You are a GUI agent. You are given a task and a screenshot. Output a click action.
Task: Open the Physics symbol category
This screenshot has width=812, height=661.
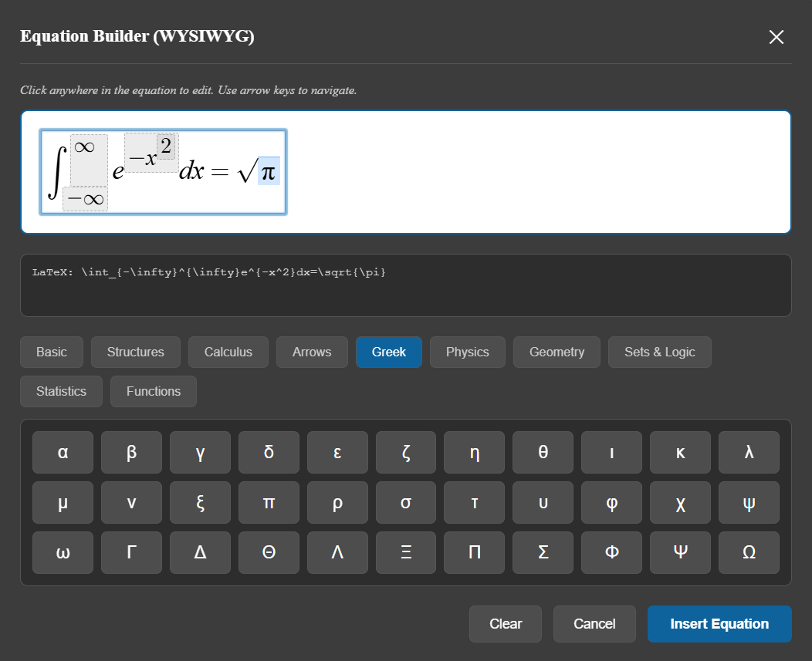pos(467,352)
